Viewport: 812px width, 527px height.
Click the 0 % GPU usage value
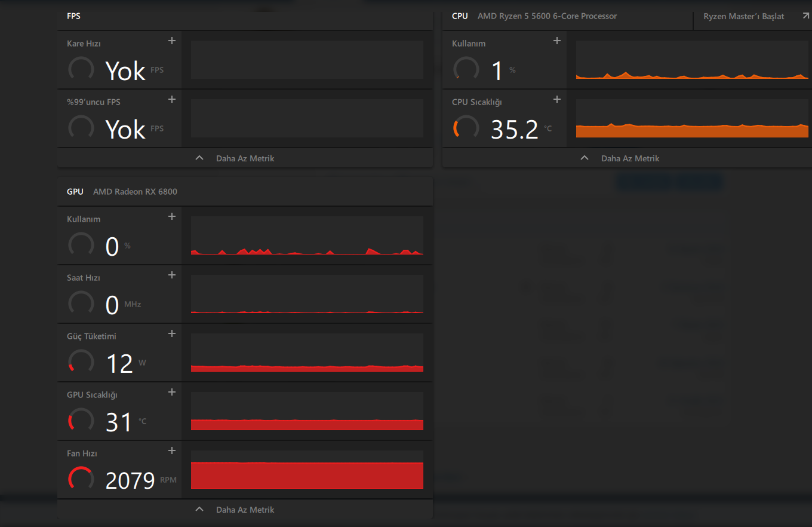[x=112, y=246]
